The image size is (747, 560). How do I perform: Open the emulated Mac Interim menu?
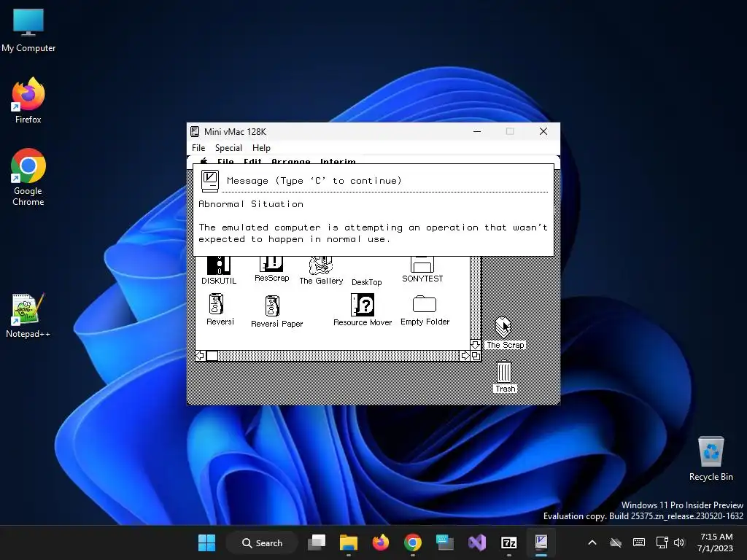tap(338, 161)
